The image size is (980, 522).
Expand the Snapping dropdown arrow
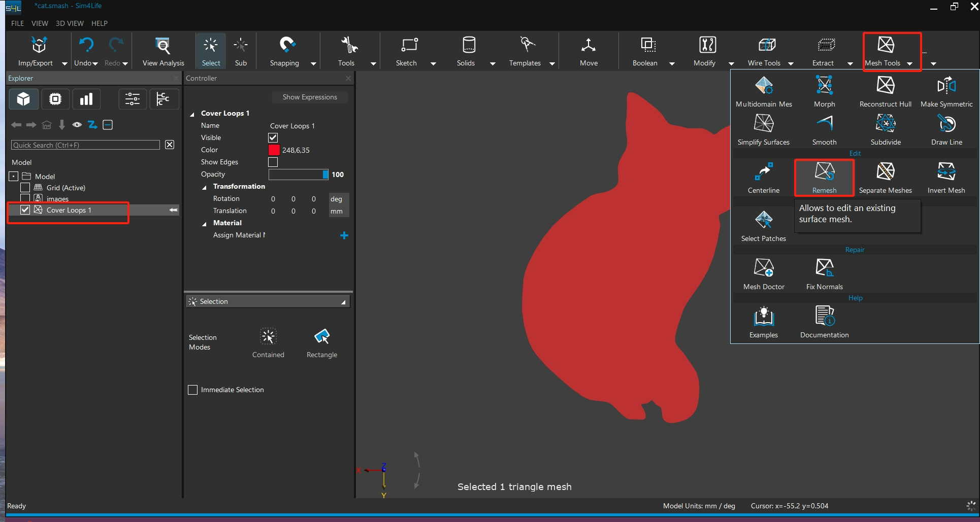tap(313, 64)
